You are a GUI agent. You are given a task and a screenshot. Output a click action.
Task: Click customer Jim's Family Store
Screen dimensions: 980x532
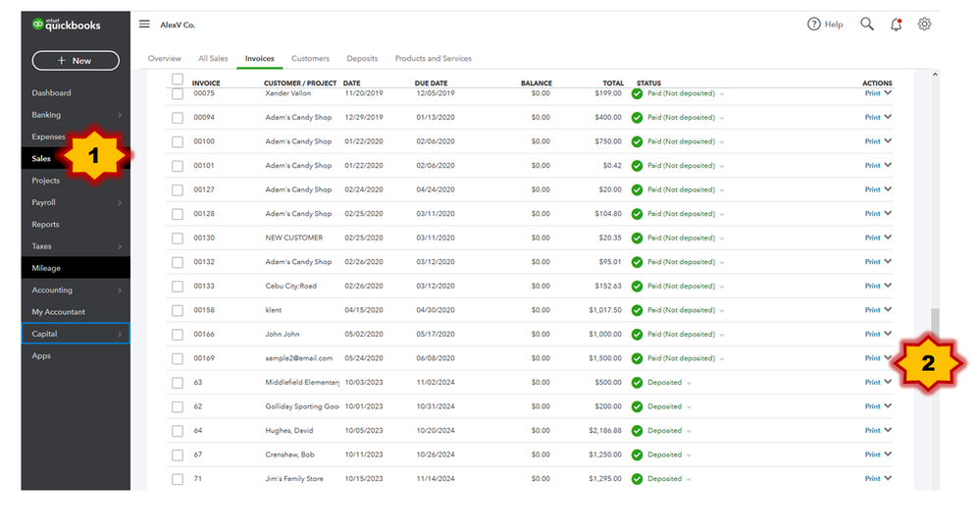point(294,479)
